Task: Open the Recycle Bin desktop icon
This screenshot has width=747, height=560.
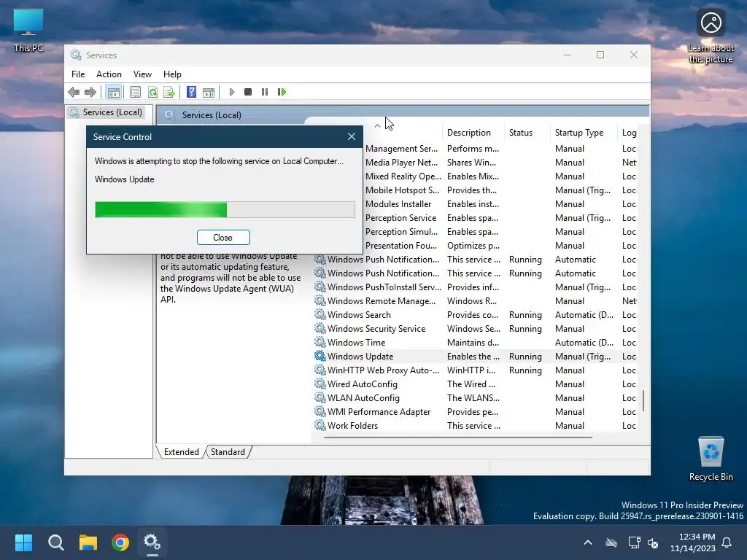Action: click(711, 459)
